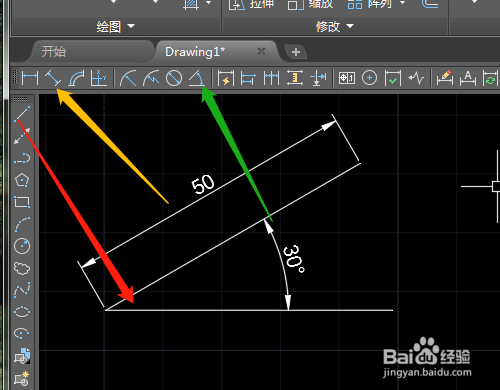
Task: Select the Radius dimension tool
Action: pyautogui.click(x=128, y=78)
